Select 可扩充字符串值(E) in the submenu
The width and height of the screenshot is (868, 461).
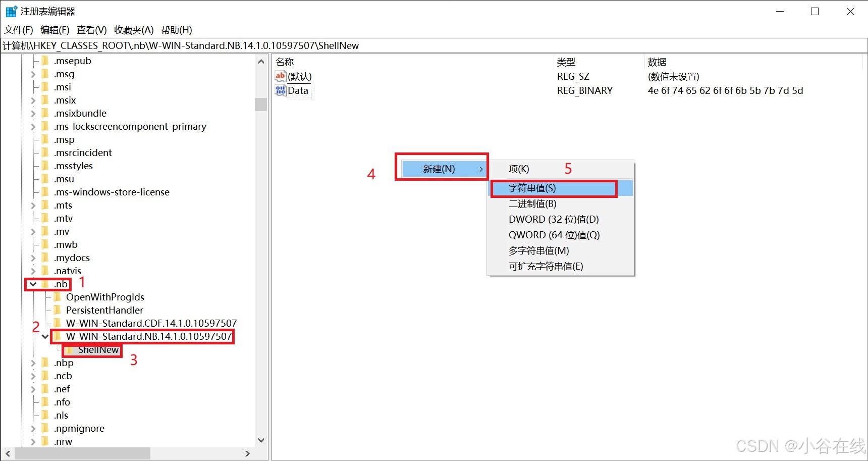click(560, 266)
